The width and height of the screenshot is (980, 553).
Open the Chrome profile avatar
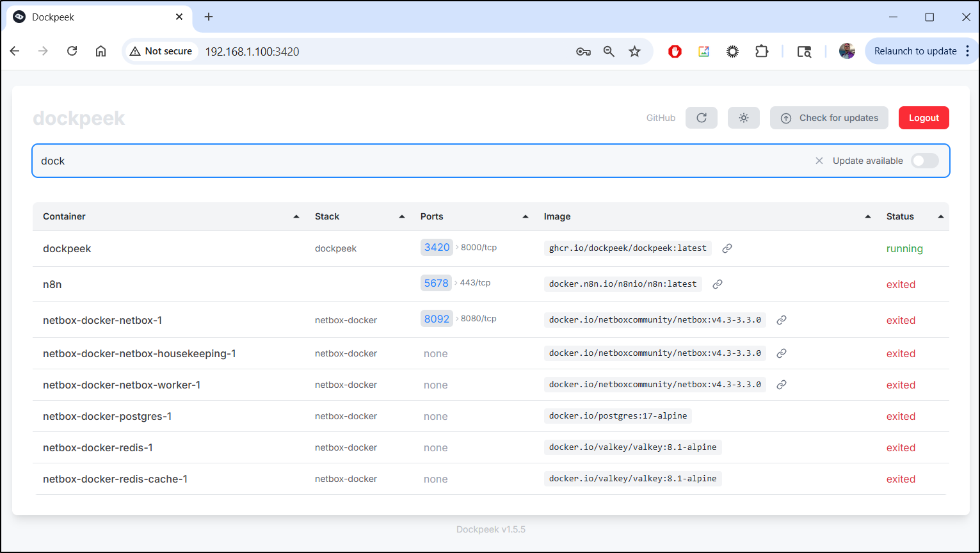tap(847, 51)
